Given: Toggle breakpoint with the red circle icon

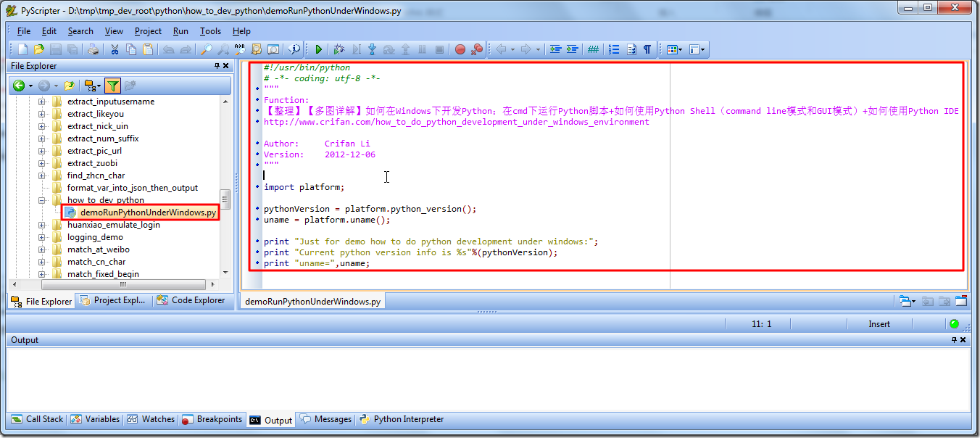Looking at the screenshot, I should 460,49.
